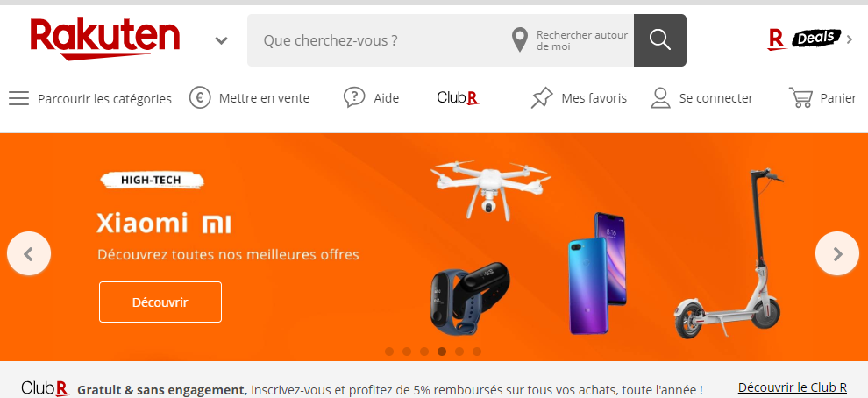The height and width of the screenshot is (398, 868).
Task: Open the hamburger menu for categories
Action: tap(18, 98)
